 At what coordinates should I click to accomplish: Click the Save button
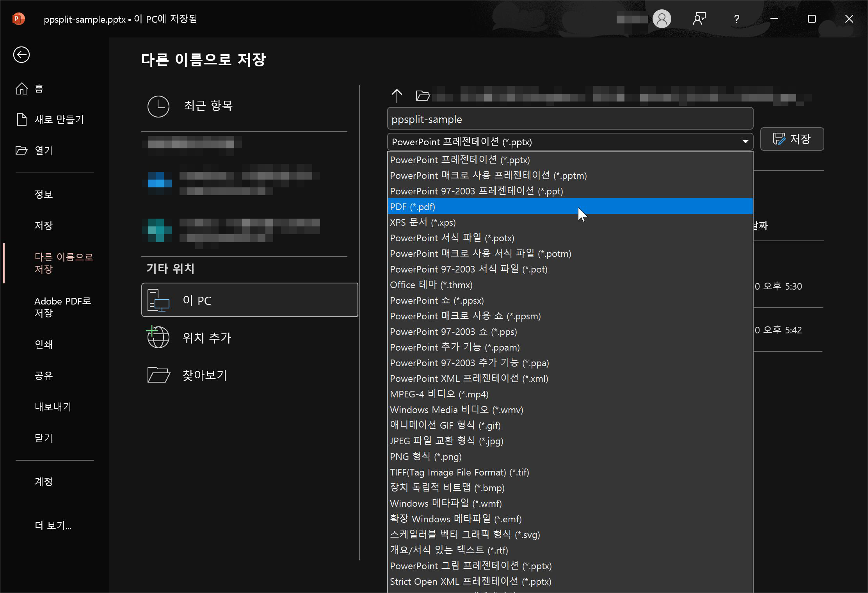[792, 139]
